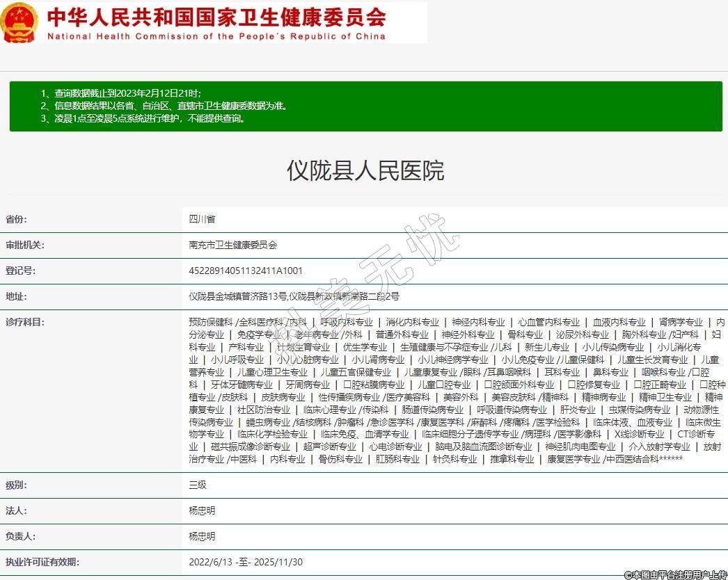Screen dimensions: 728x580
Task: Click the hospital address text
Action: [x=294, y=296]
